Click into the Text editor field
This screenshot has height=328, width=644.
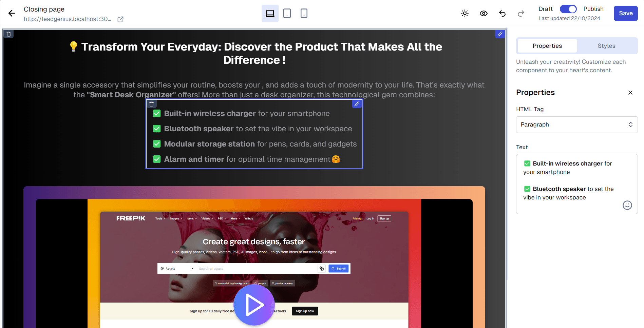pos(577,184)
